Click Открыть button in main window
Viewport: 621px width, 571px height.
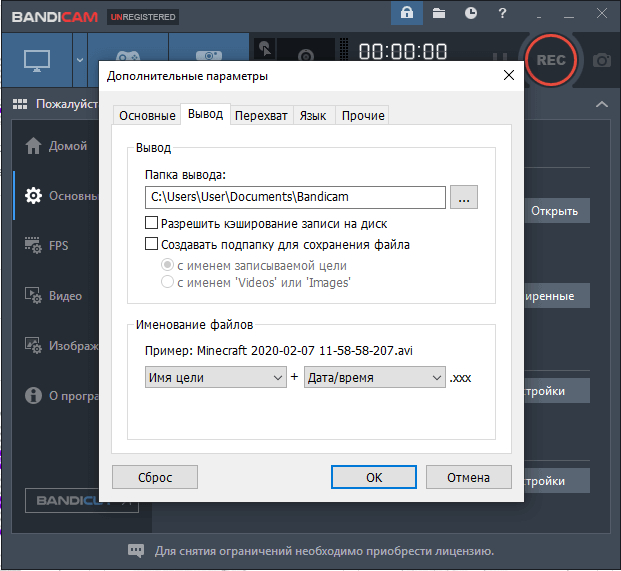tap(557, 211)
